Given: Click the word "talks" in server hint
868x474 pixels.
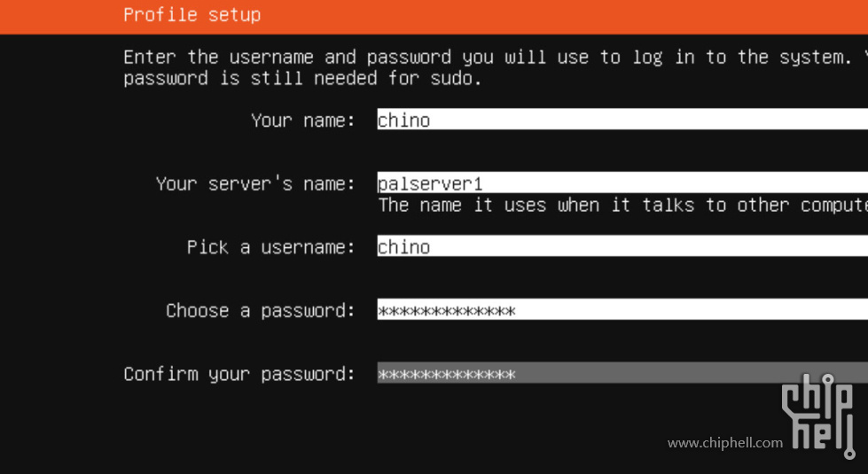Looking at the screenshot, I should point(668,206).
